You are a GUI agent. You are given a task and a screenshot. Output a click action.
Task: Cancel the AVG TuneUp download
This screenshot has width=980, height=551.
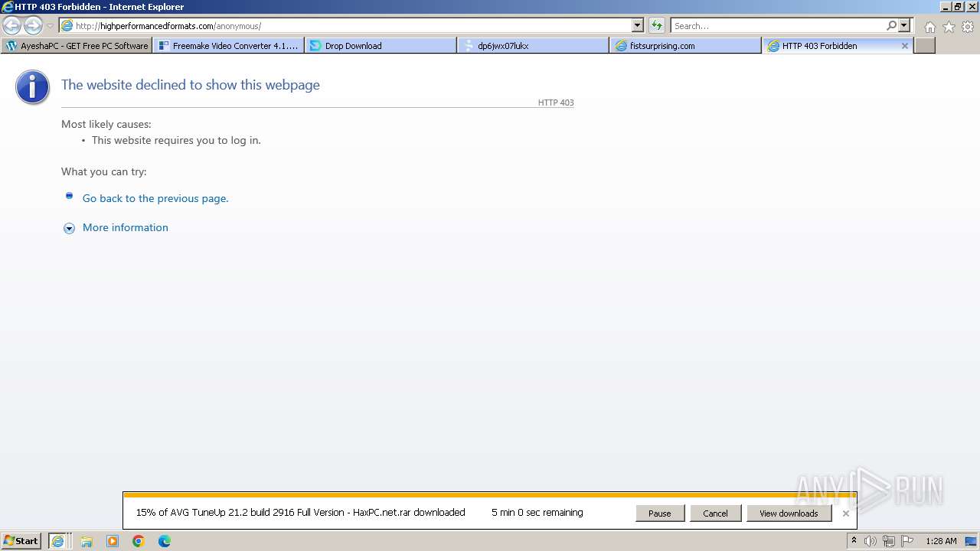[x=715, y=514]
